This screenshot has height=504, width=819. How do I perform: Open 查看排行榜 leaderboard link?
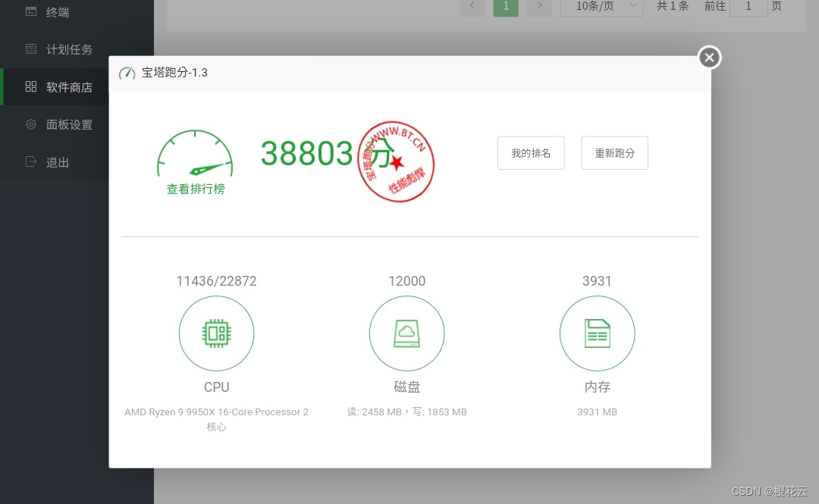196,189
